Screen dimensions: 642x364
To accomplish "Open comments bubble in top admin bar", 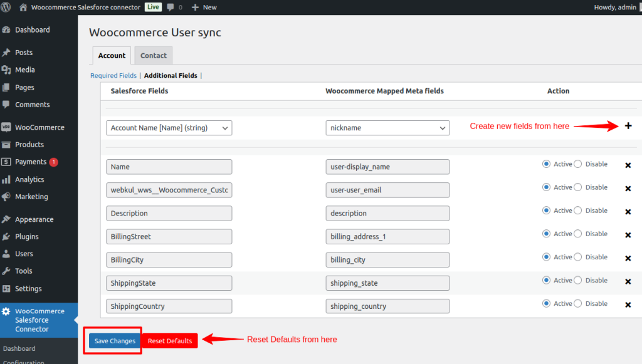I will tap(171, 7).
